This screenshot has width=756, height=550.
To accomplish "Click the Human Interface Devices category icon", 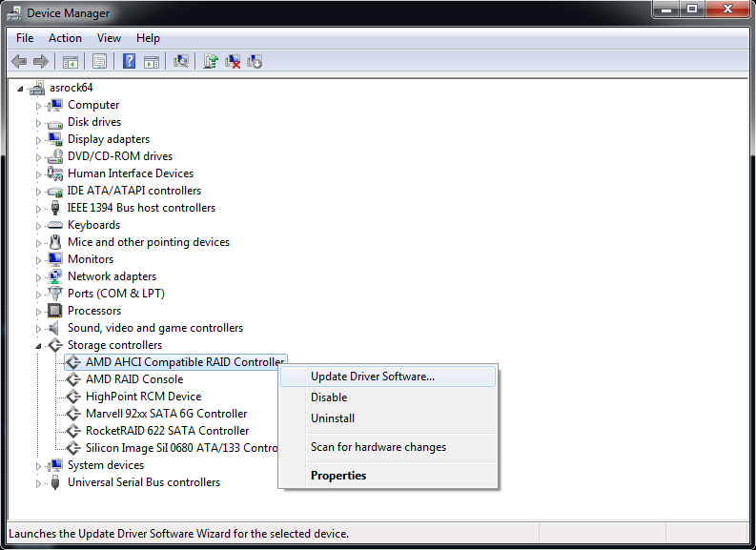I will click(55, 173).
